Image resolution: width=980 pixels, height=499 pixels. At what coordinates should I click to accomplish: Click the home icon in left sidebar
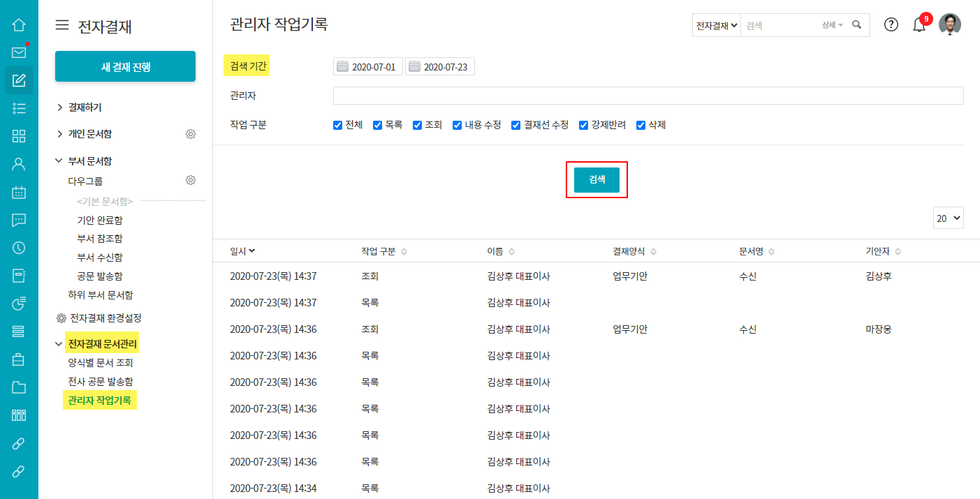tap(19, 25)
